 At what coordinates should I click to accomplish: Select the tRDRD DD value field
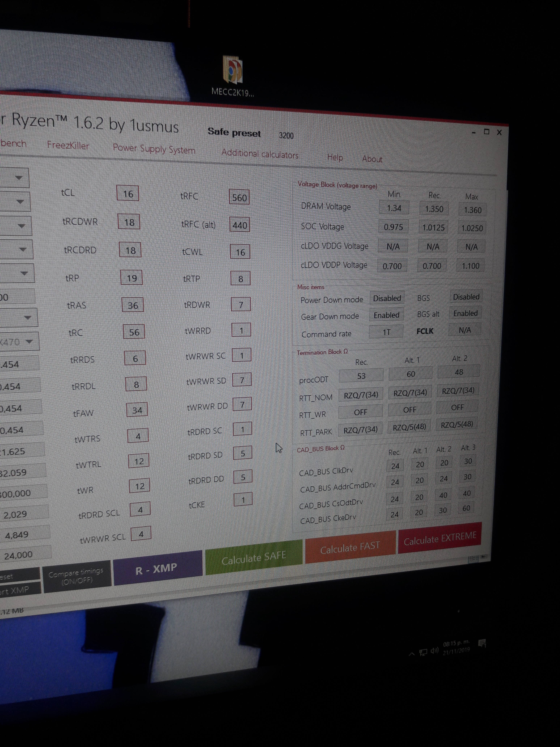[243, 477]
